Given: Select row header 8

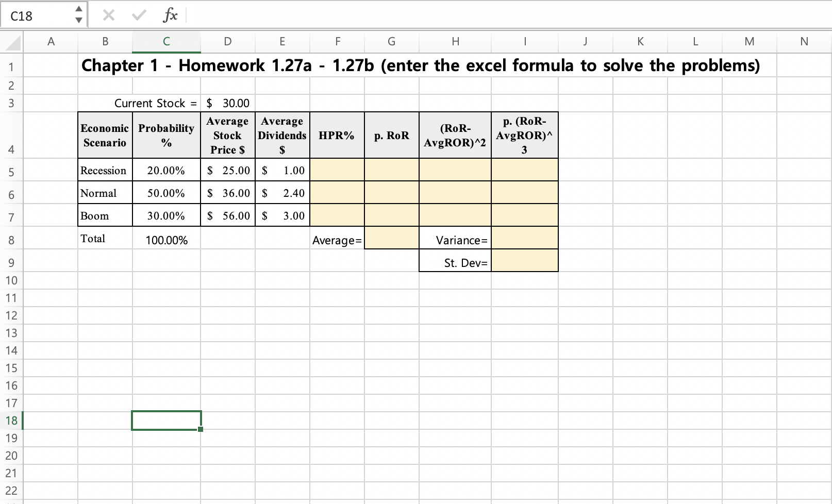Looking at the screenshot, I should tap(12, 239).
